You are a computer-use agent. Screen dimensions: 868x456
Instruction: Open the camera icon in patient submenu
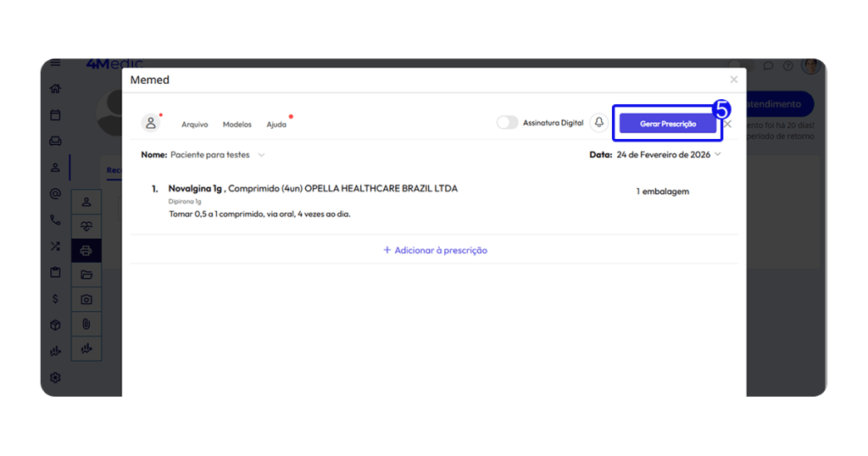(x=86, y=299)
